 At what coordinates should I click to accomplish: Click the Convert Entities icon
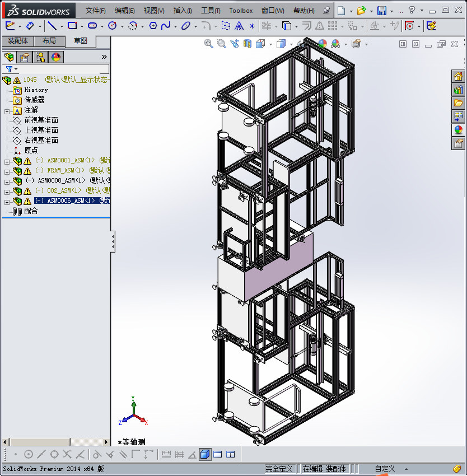(287, 26)
